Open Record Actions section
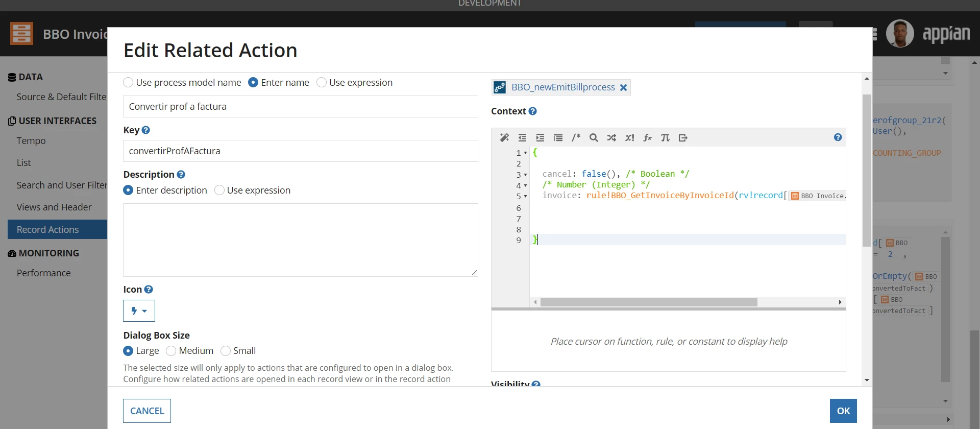The width and height of the screenshot is (980, 429). pyautogui.click(x=57, y=229)
